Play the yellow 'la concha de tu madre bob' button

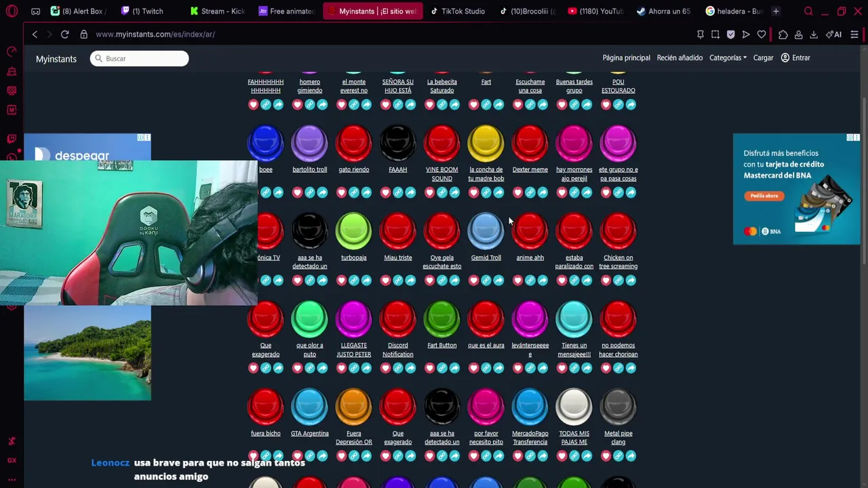[486, 143]
